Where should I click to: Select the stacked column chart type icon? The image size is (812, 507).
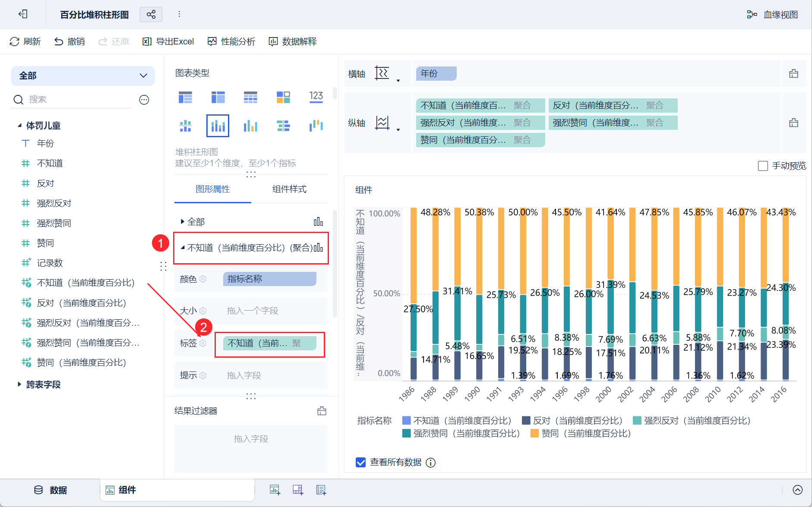click(x=218, y=126)
